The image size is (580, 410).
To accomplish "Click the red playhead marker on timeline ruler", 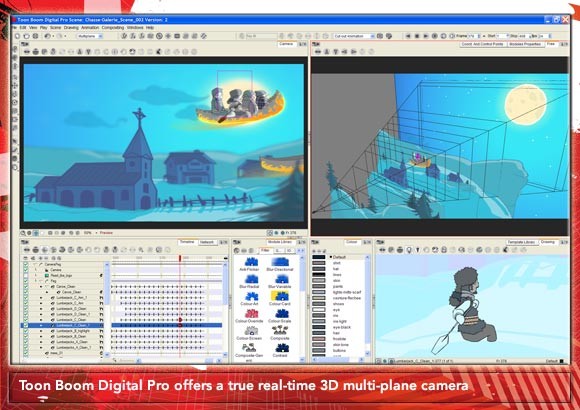I will tap(180, 258).
